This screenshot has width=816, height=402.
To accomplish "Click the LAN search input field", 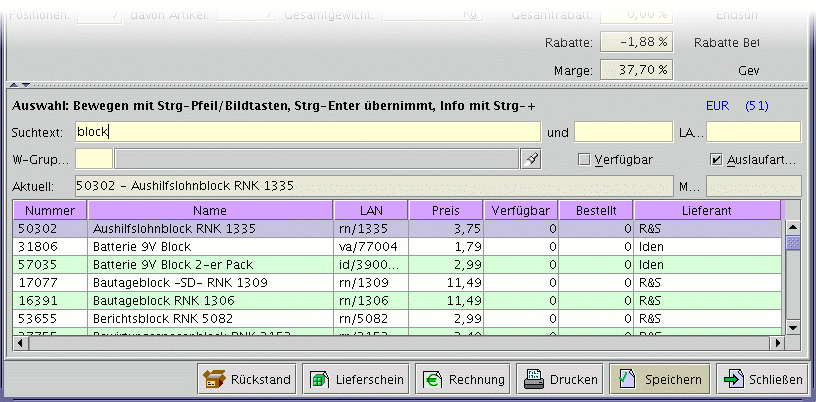I will click(753, 132).
